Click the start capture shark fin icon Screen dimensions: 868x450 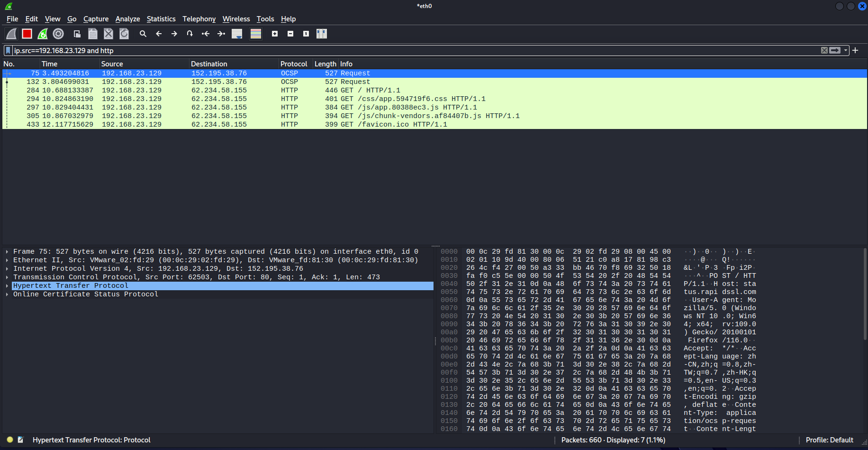pyautogui.click(x=11, y=34)
